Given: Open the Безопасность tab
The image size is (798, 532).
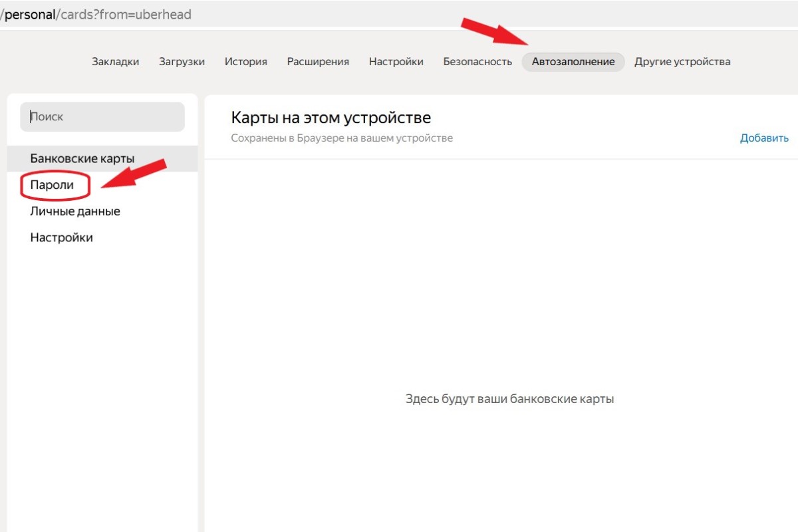Looking at the screenshot, I should pos(477,62).
